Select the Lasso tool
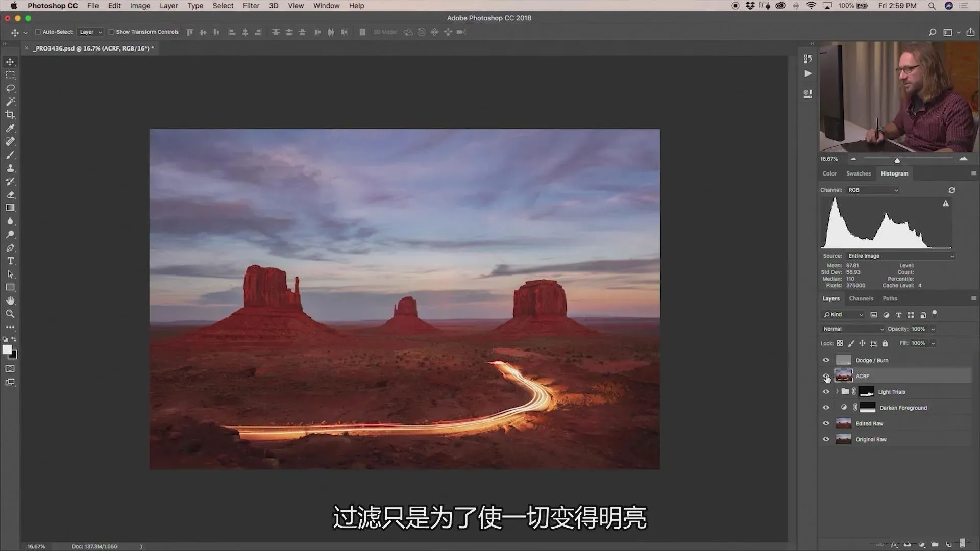The image size is (980, 551). coord(10,88)
